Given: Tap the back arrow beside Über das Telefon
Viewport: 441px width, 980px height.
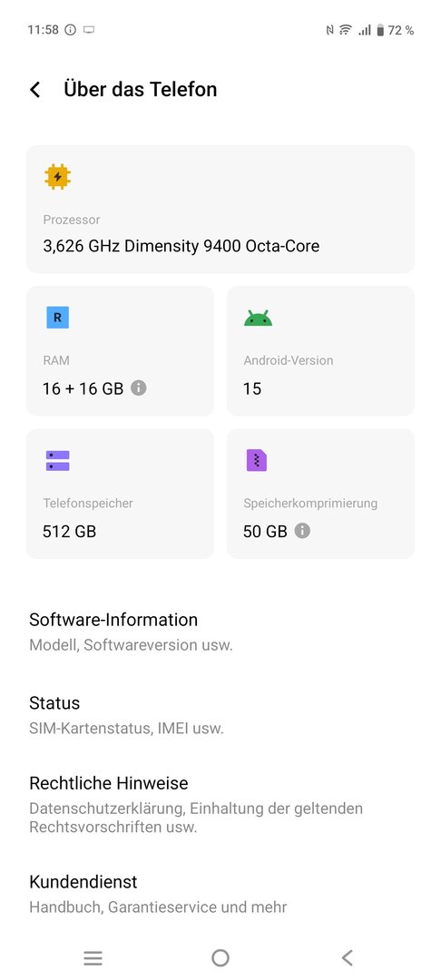Looking at the screenshot, I should 35,89.
